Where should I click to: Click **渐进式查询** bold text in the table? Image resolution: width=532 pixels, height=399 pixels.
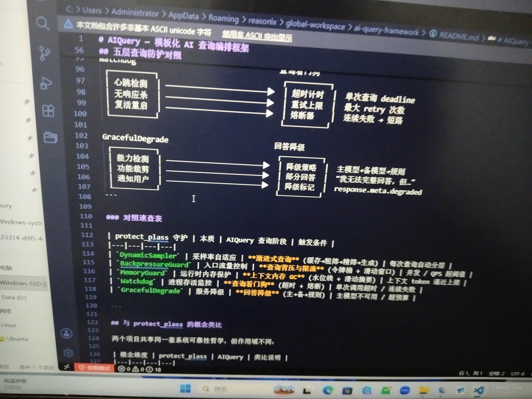[x=273, y=259]
